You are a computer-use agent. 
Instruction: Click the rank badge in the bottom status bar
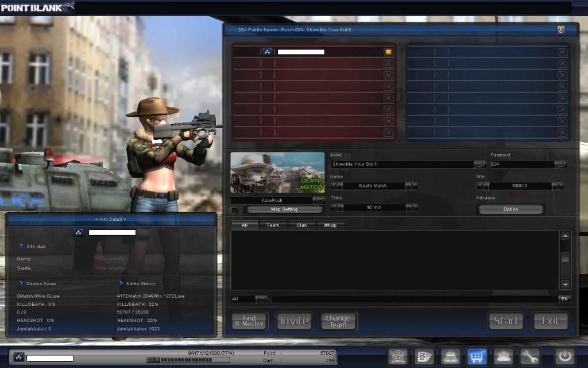(x=19, y=357)
